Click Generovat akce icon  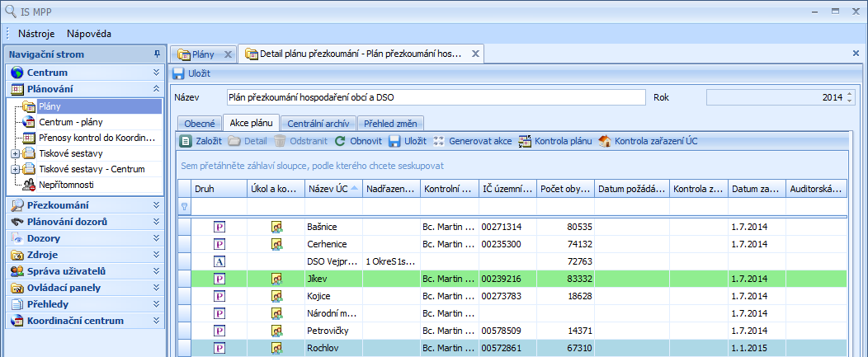(x=438, y=141)
